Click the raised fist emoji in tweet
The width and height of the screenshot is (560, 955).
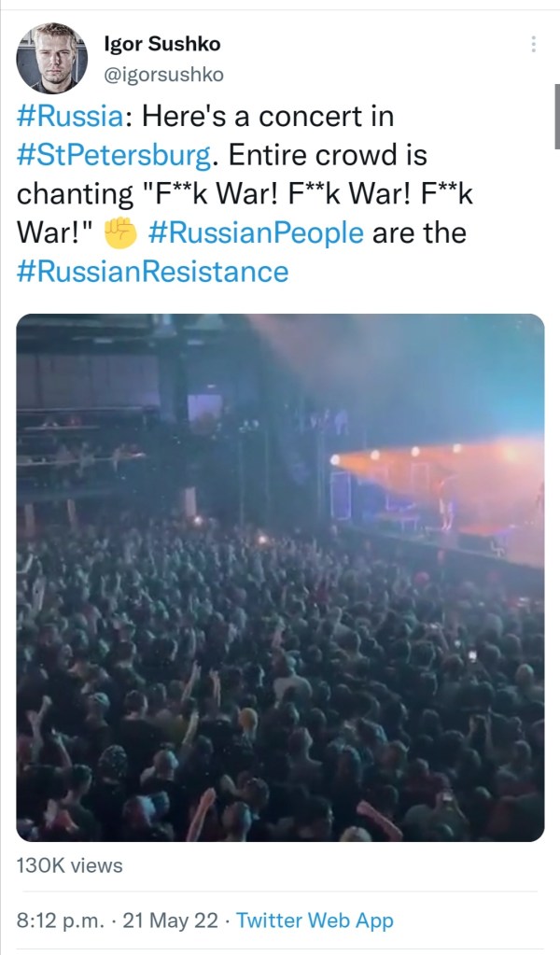[x=119, y=232]
